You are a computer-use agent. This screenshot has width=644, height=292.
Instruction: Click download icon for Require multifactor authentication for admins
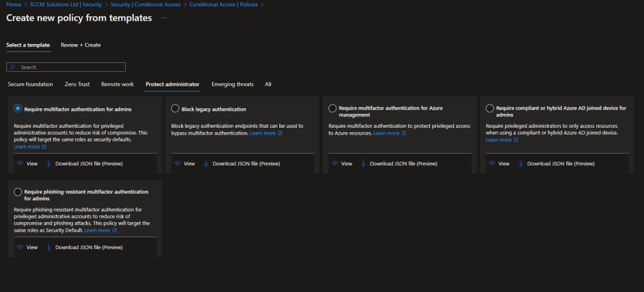tap(48, 164)
